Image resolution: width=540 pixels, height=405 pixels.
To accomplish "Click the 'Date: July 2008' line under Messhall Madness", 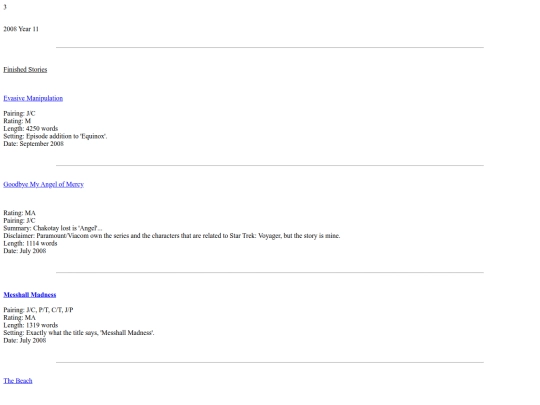I will pos(25,340).
